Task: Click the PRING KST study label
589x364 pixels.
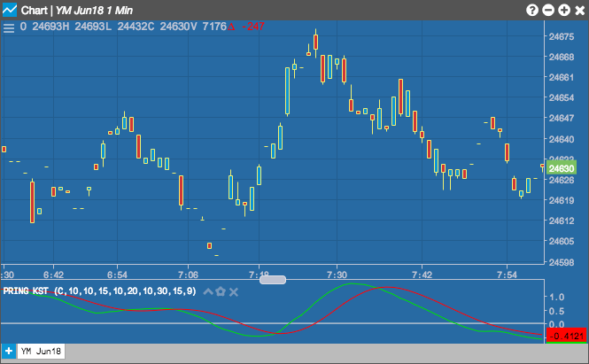Action: coord(99,291)
